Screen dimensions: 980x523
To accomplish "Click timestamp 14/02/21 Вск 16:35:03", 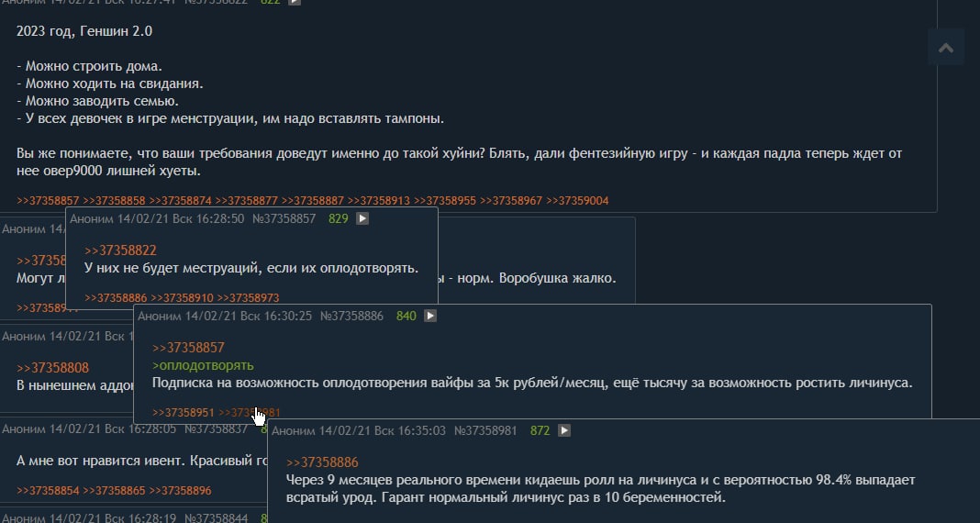I will tap(383, 430).
